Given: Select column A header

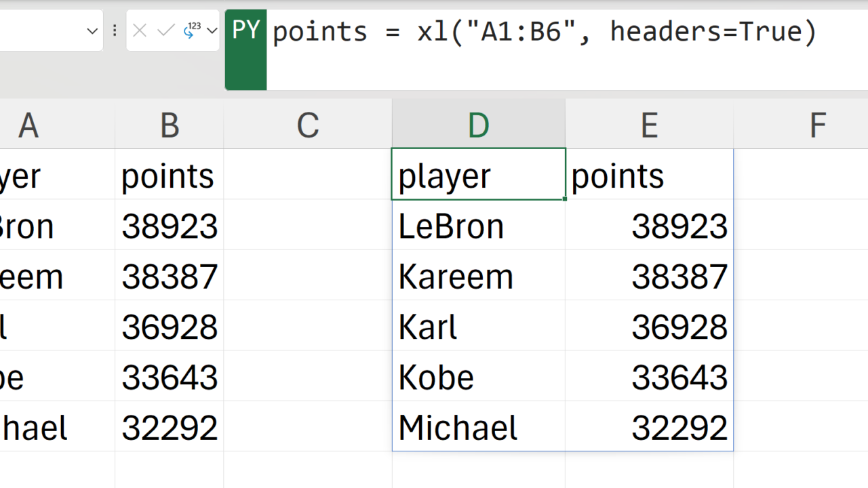Looking at the screenshot, I should 28,125.
